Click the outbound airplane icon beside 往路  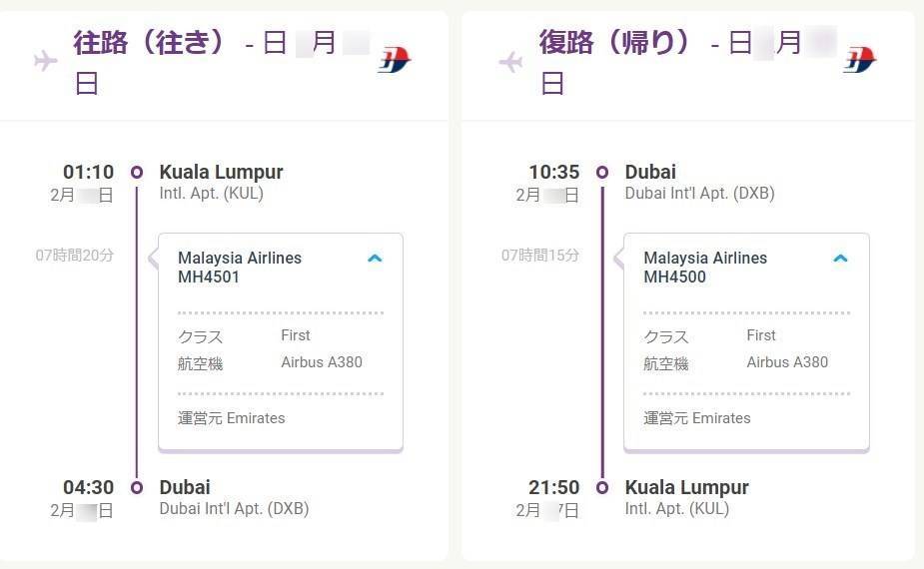(x=46, y=62)
